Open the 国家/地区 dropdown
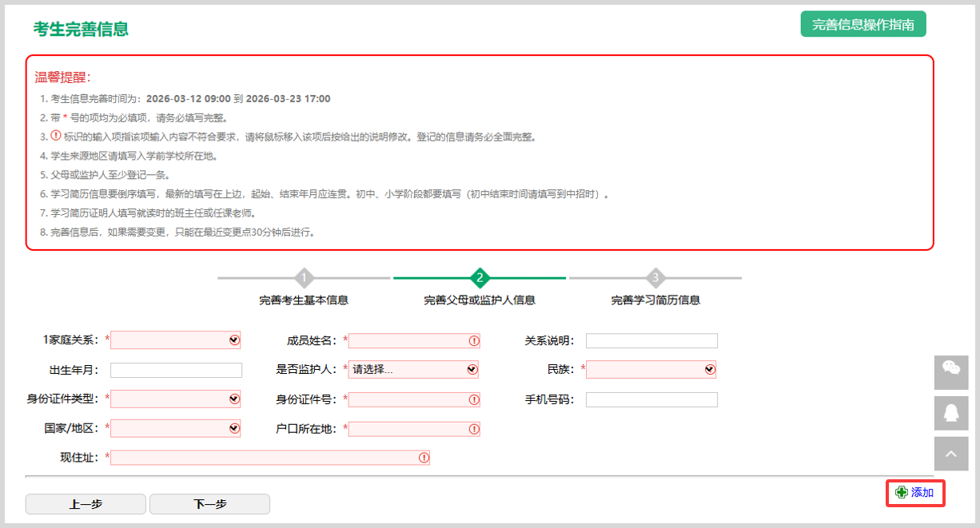This screenshot has width=980, height=528. pos(175,429)
